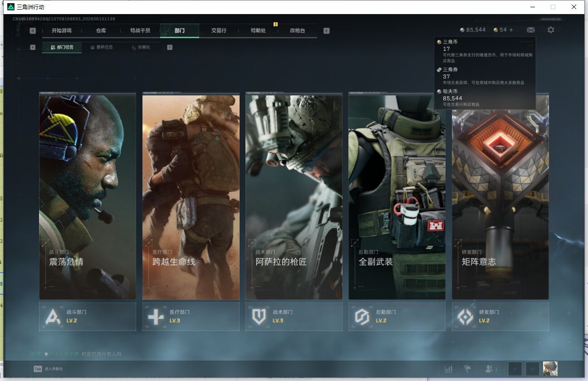Maximize the 三角洲行动 window
Image resolution: width=588 pixels, height=381 pixels.
click(553, 7)
